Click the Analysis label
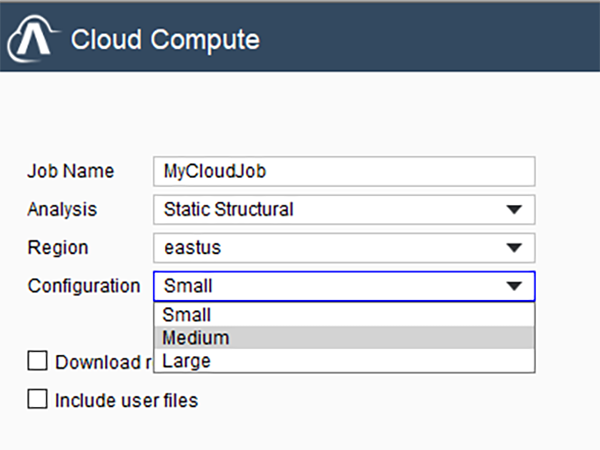This screenshot has height=450, width=600. coord(62,210)
